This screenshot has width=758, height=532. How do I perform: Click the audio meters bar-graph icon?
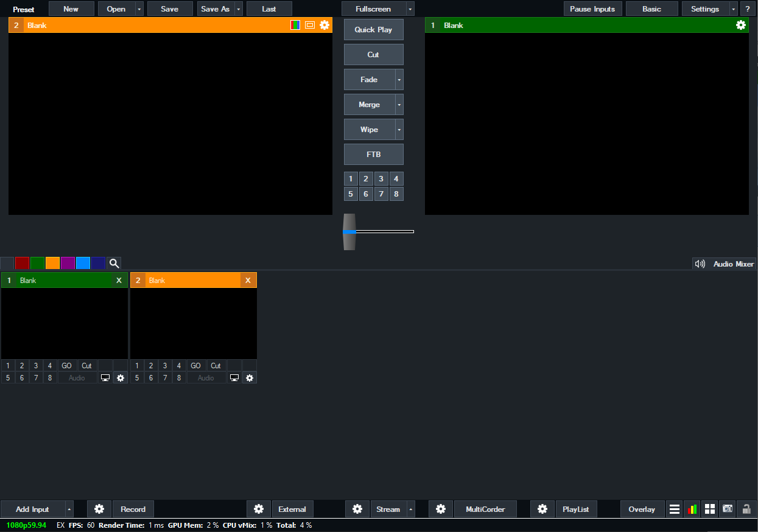tap(692, 509)
